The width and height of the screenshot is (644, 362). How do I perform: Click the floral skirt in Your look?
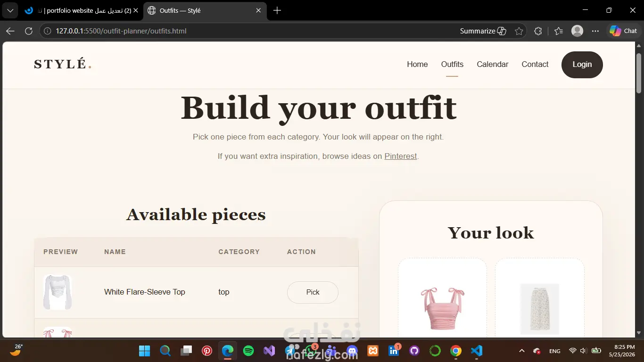[x=539, y=309]
